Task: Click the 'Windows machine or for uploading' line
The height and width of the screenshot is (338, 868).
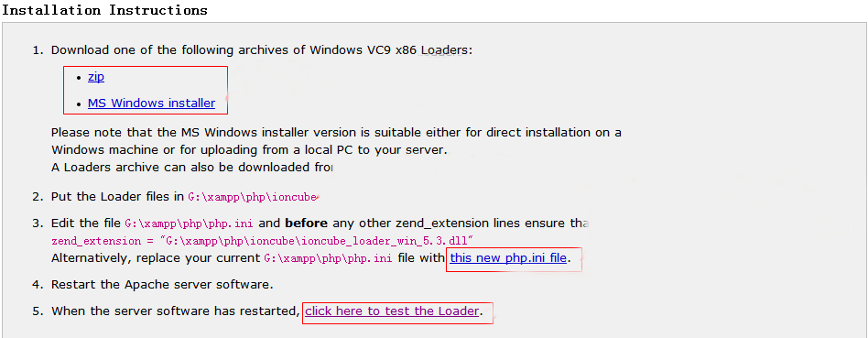Action: (249, 149)
